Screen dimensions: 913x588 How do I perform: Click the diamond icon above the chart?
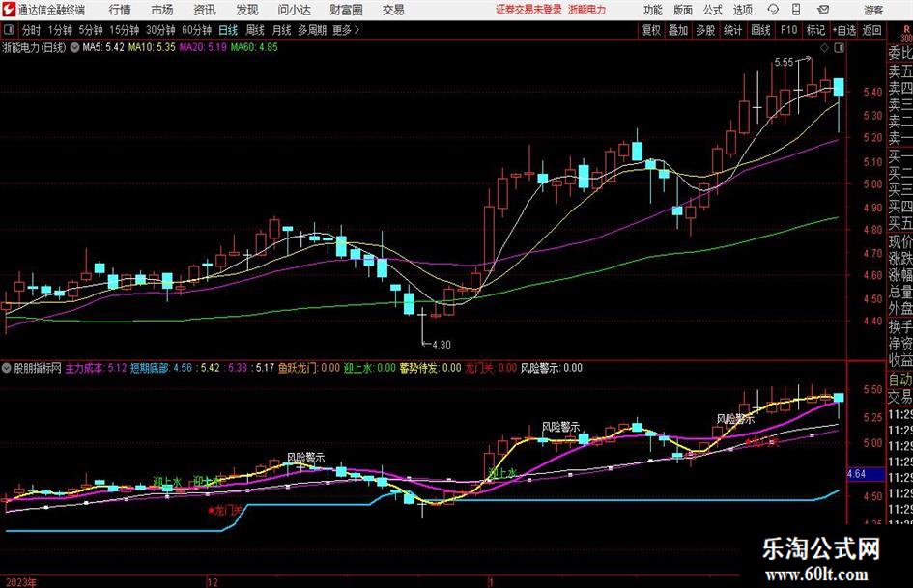(824, 48)
